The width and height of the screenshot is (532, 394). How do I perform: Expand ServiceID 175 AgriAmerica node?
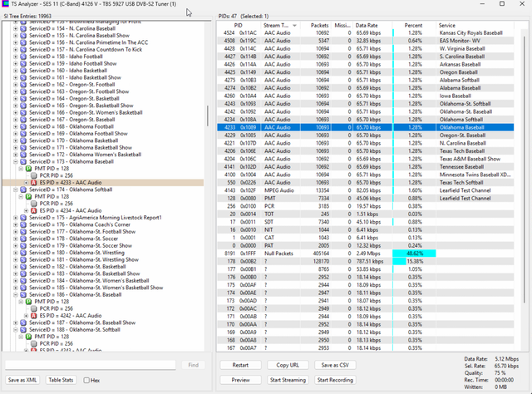15,218
